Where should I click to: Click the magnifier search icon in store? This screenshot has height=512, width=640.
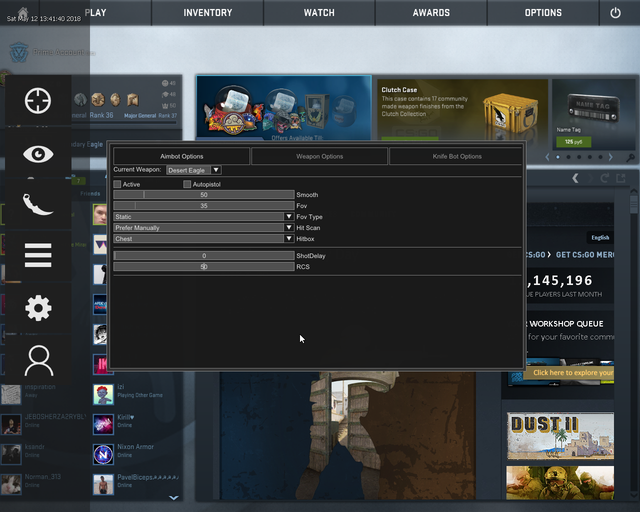coord(631,158)
